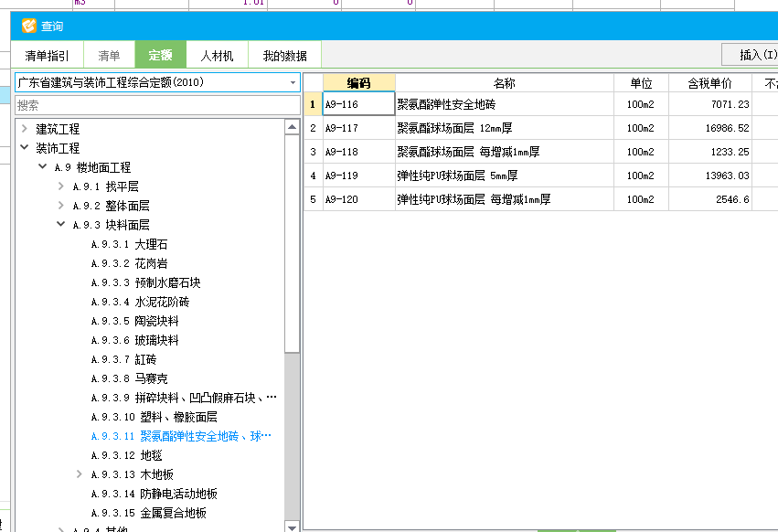The image size is (778, 532).
Task: Click the 单位 column header
Action: click(641, 83)
